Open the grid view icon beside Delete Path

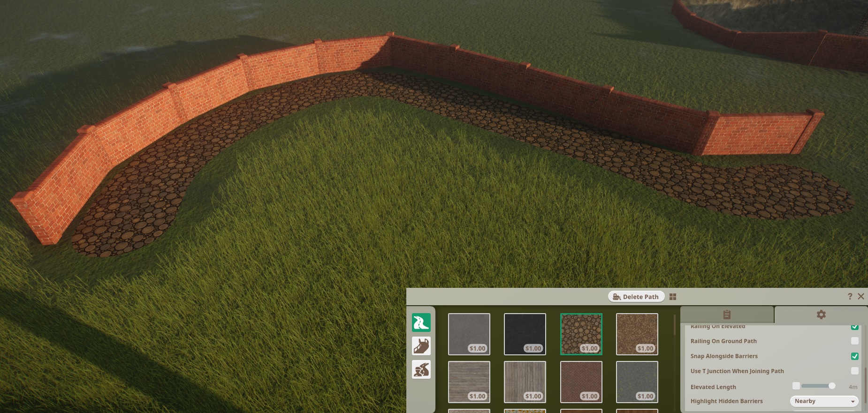[673, 297]
